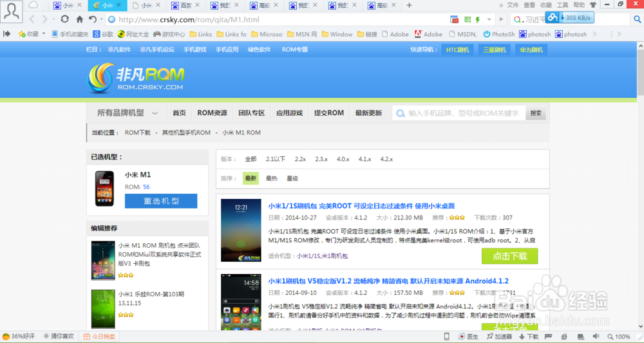644x343 pixels.
Task: Open the 医生 browser doctor tool
Action: 468,337
